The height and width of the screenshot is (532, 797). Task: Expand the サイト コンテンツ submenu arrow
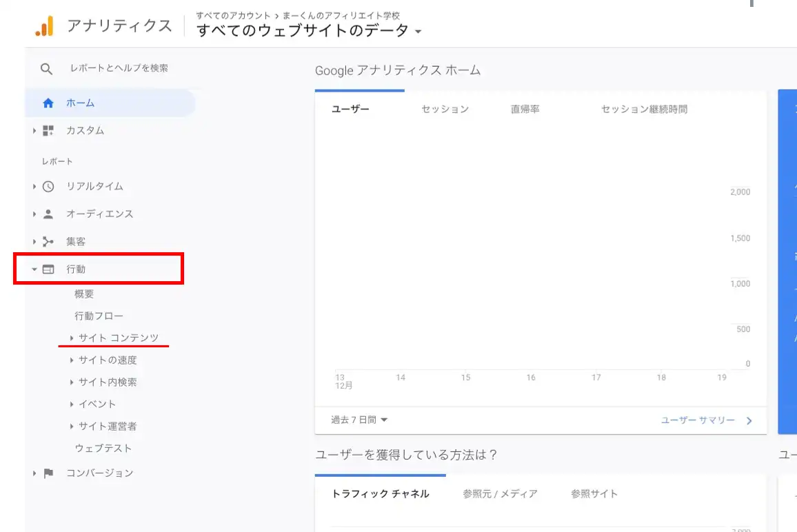coord(72,338)
